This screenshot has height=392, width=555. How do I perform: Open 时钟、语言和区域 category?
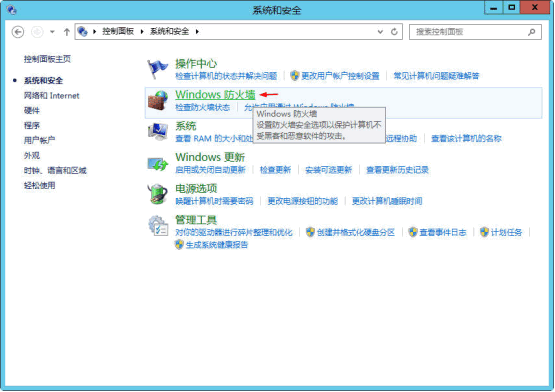(55, 170)
